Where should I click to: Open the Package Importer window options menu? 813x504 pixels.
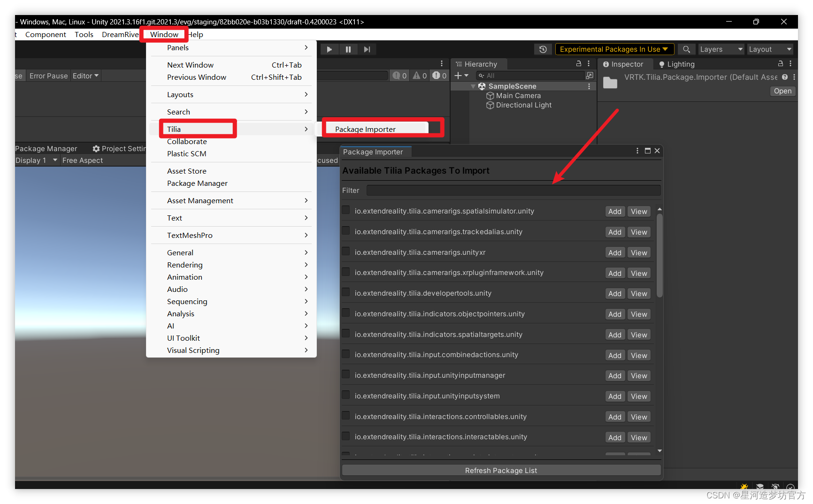click(637, 151)
